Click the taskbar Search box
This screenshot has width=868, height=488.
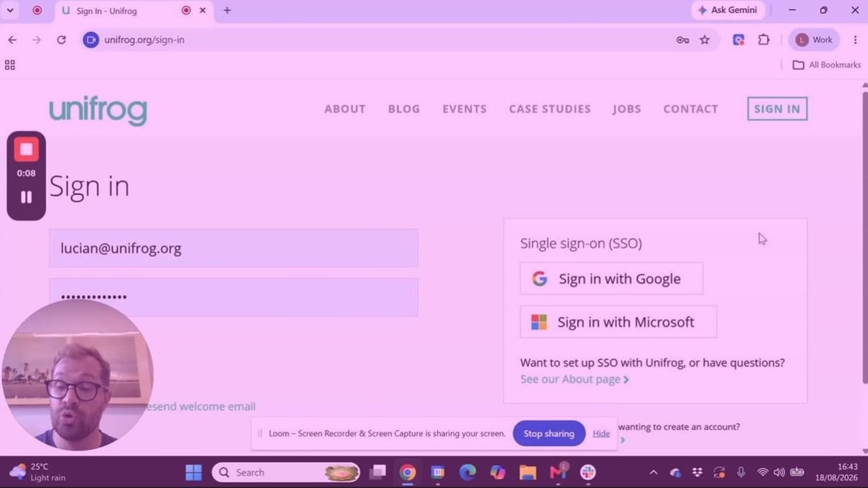pos(286,472)
